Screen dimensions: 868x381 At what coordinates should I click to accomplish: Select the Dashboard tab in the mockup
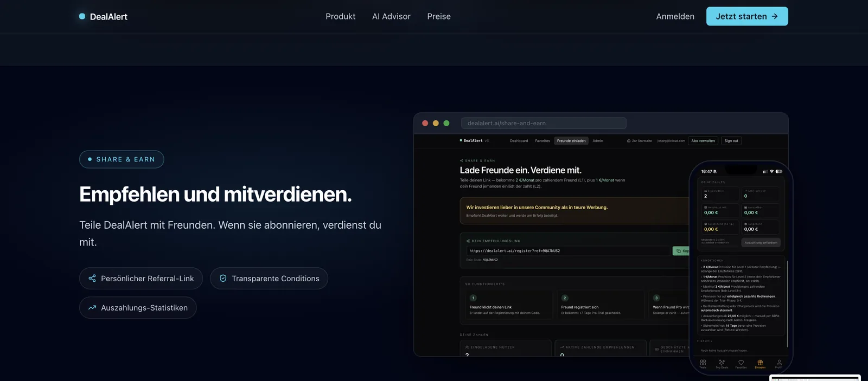[x=519, y=141]
